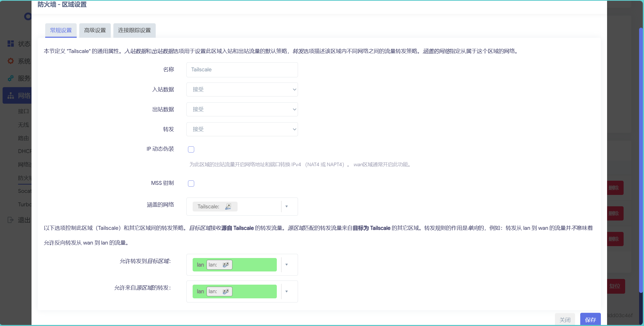This screenshot has height=326, width=644.
Task: Expand the 允许转发到目标区域 dropdown arrow
Action: coord(286,265)
